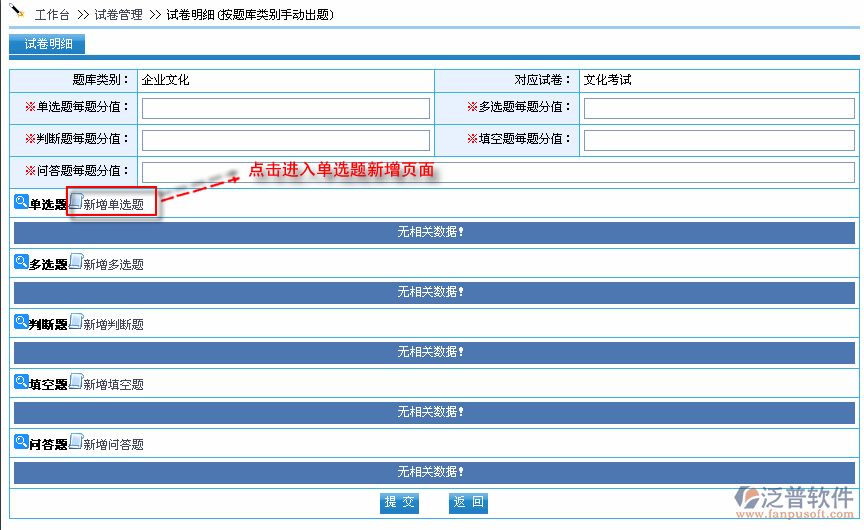The image size is (864, 530).
Task: Submit the form with 提交 button
Action: coord(399,502)
